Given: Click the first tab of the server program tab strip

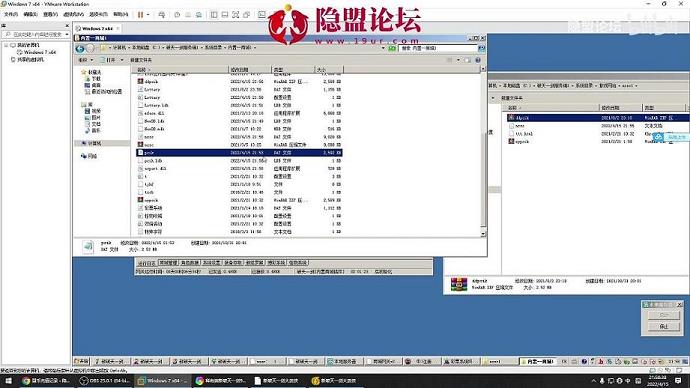Looking at the screenshot, I should [147, 263].
